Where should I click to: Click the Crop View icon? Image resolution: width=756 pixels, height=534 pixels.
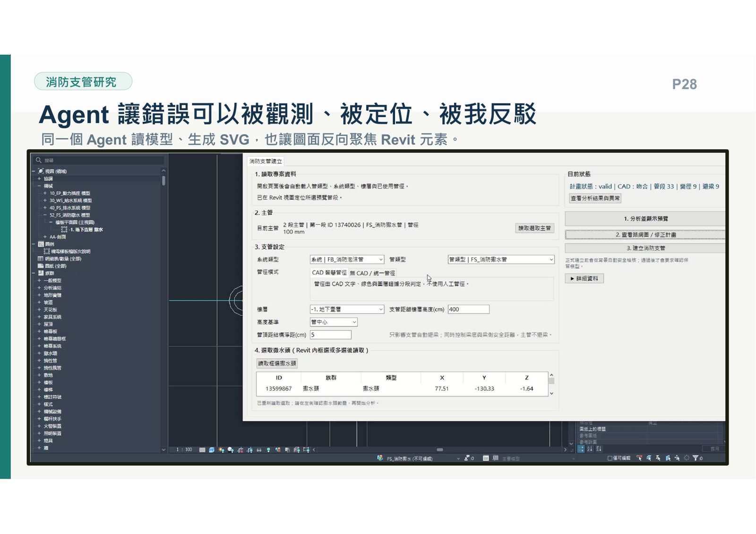pos(240,449)
